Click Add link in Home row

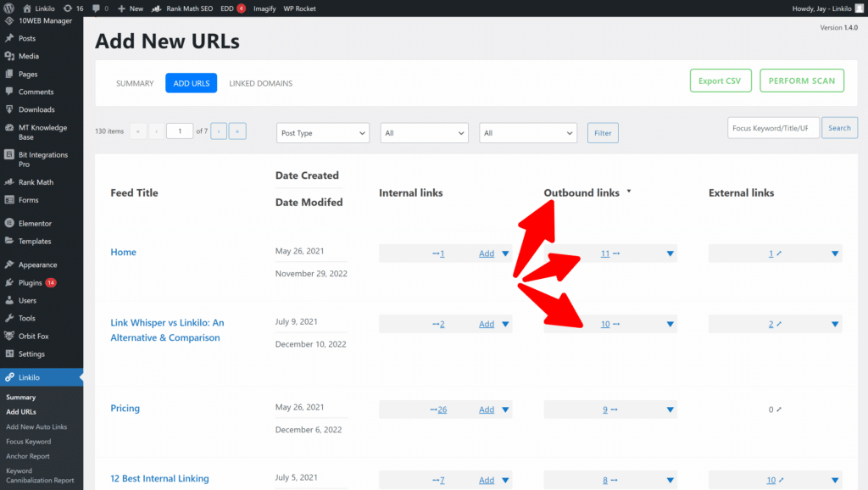click(487, 253)
